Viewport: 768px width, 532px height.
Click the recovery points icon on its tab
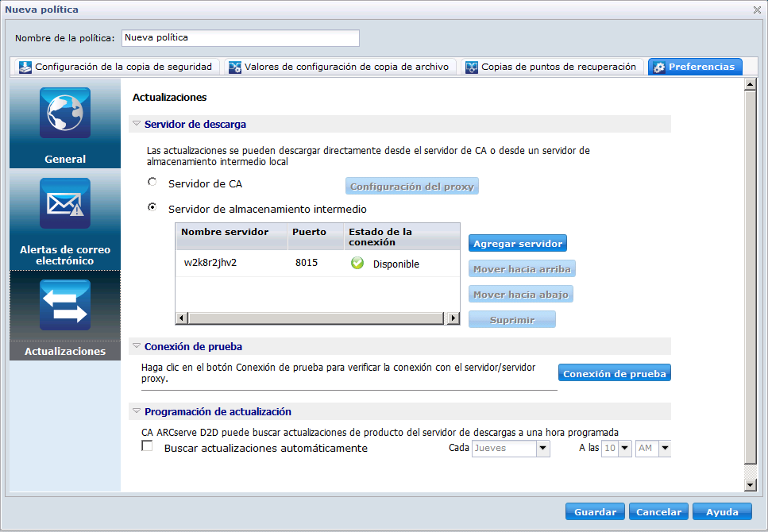[x=473, y=67]
